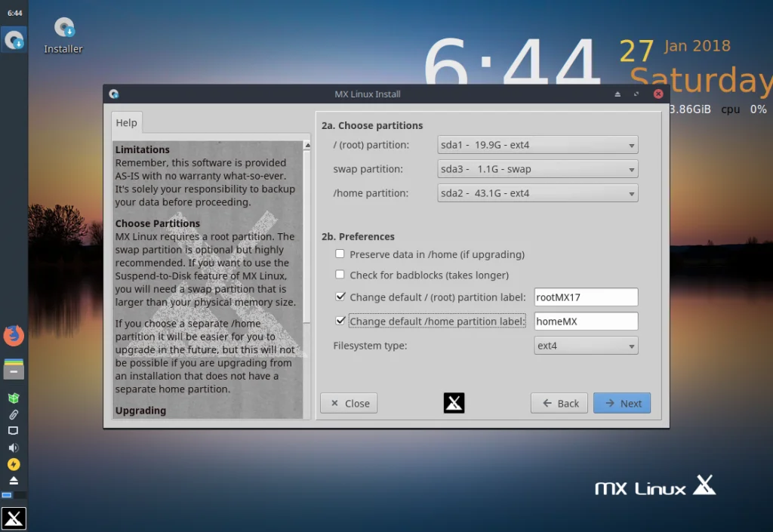Click Next to continue installation
Viewport: 773px width, 532px height.
point(622,404)
